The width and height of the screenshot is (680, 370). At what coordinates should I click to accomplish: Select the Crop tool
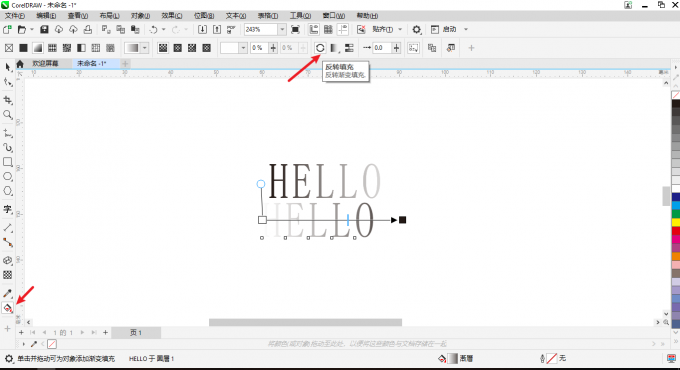[8, 100]
